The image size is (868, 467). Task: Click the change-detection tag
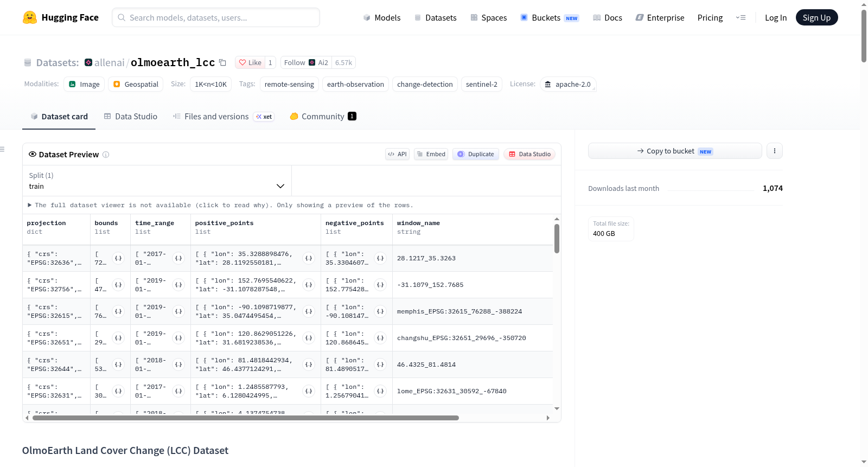(x=425, y=84)
